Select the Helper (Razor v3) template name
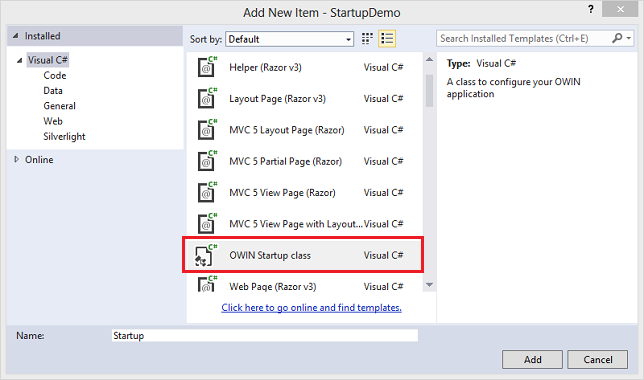Image resolution: width=644 pixels, height=380 pixels. (265, 67)
